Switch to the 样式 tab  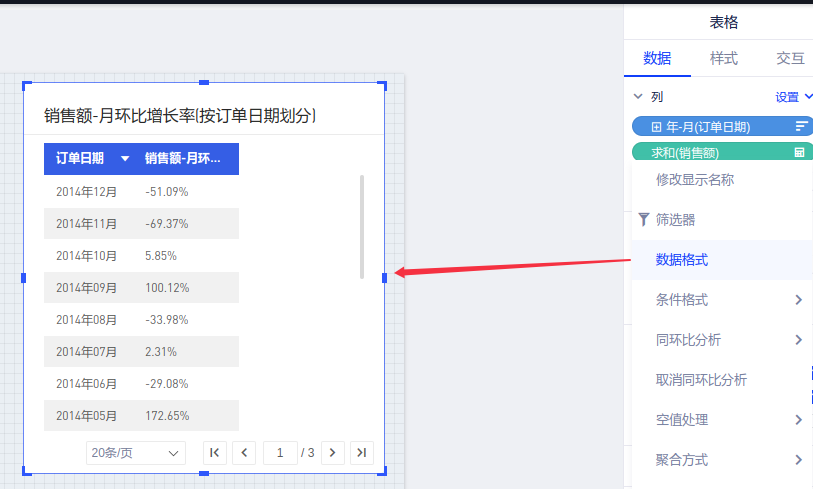pyautogui.click(x=723, y=58)
